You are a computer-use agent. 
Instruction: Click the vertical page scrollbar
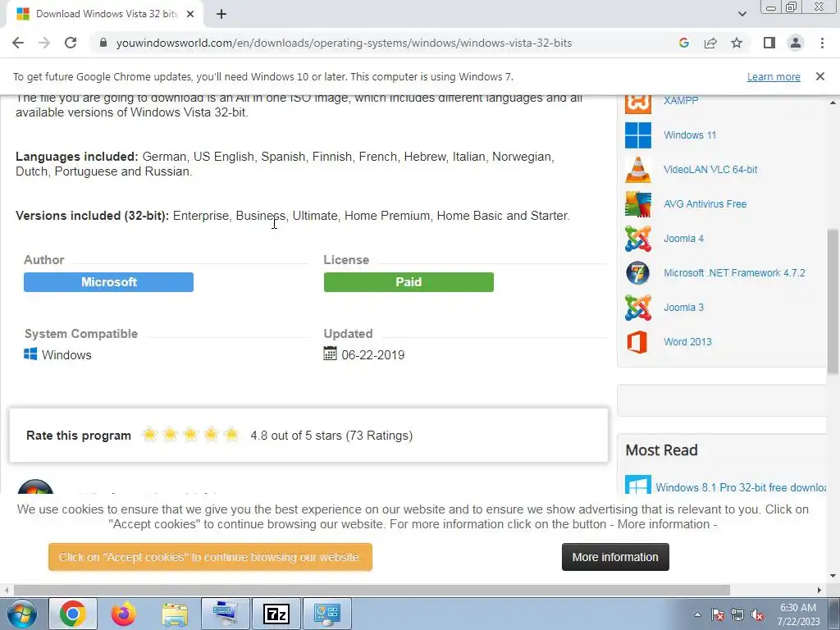click(833, 302)
